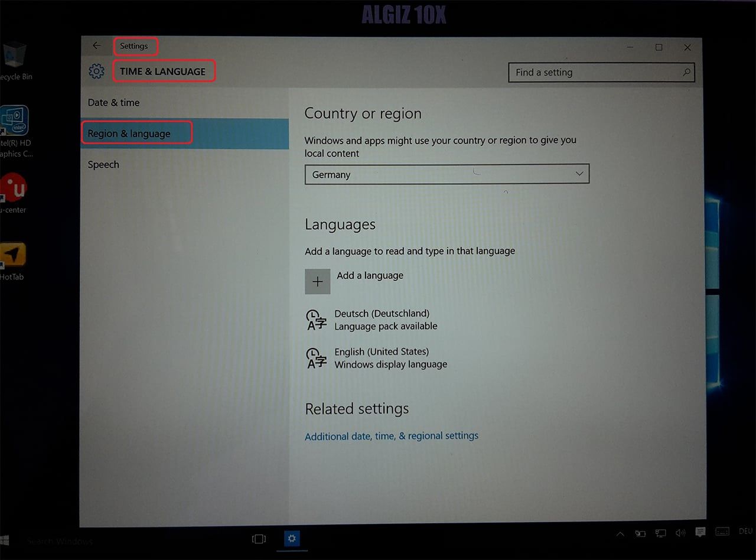Click the plus icon for Add a language
Screen dimensions: 756x560
tap(318, 282)
